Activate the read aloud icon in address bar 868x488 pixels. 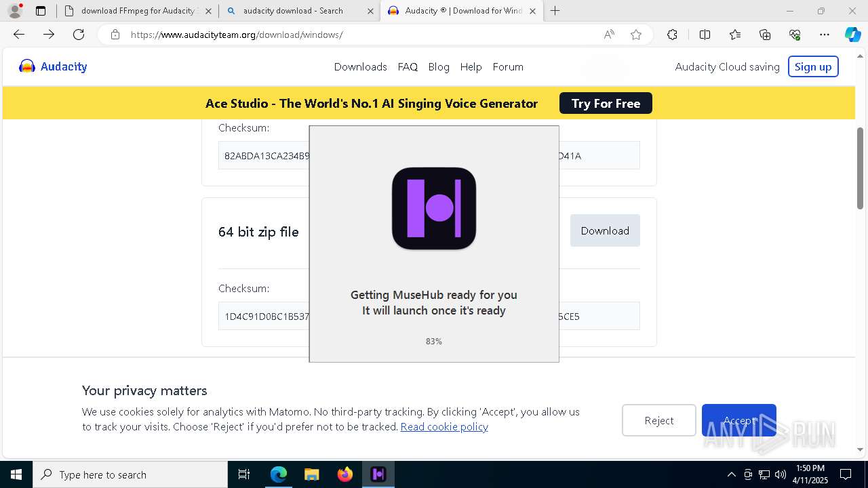(x=609, y=35)
